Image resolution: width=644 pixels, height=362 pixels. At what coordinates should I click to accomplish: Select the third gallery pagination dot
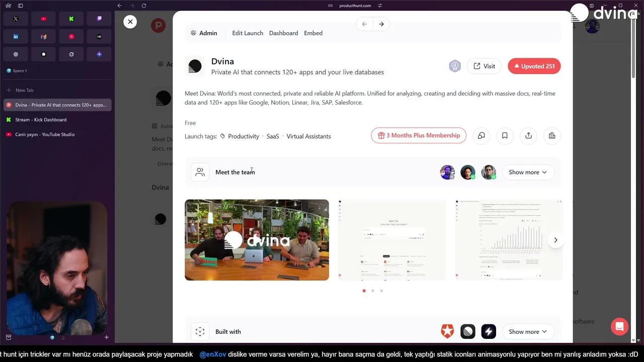pyautogui.click(x=381, y=291)
